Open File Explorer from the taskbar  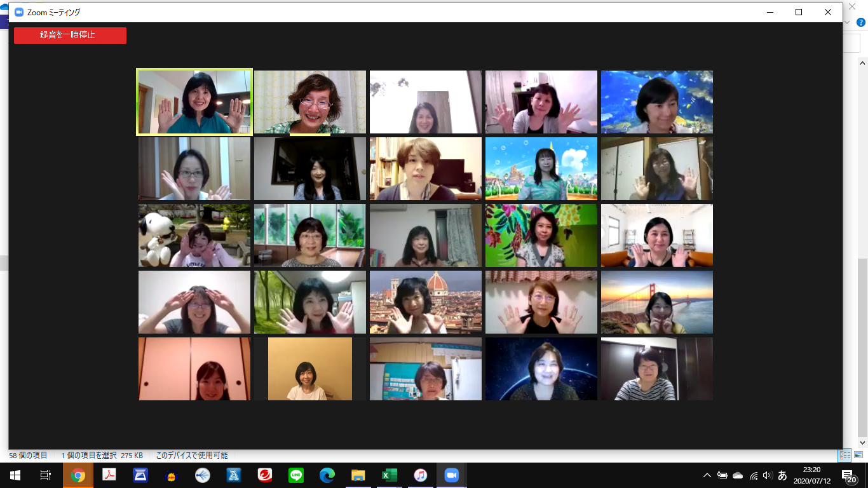tap(358, 475)
